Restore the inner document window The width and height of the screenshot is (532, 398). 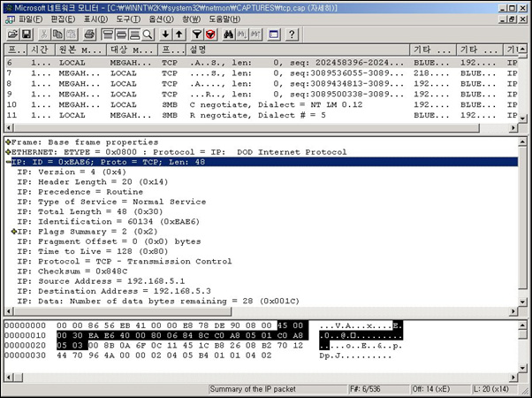click(x=513, y=19)
